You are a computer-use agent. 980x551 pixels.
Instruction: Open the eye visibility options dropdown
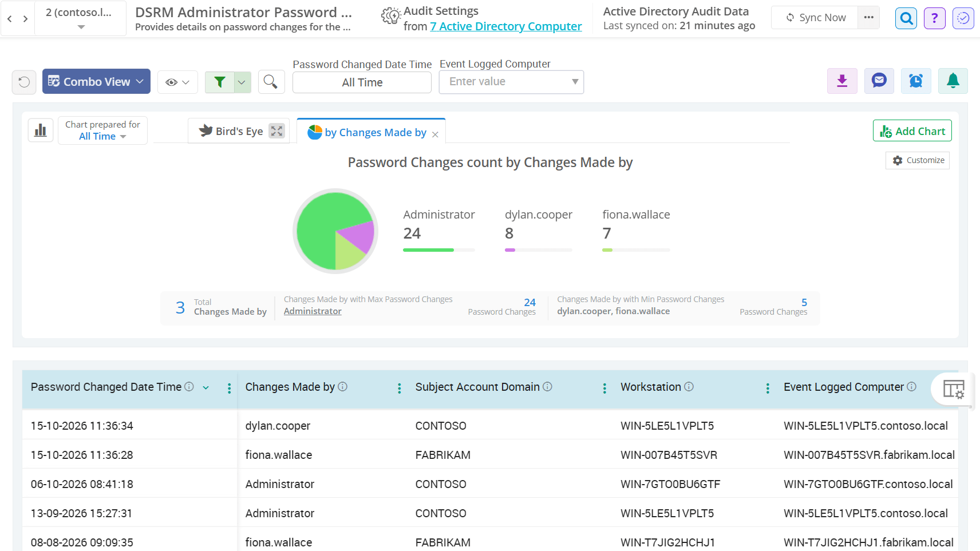tap(177, 82)
